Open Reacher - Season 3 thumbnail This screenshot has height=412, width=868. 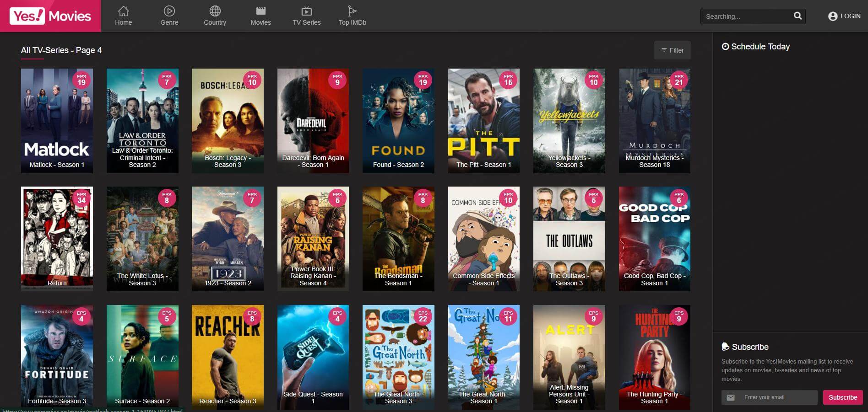(228, 357)
